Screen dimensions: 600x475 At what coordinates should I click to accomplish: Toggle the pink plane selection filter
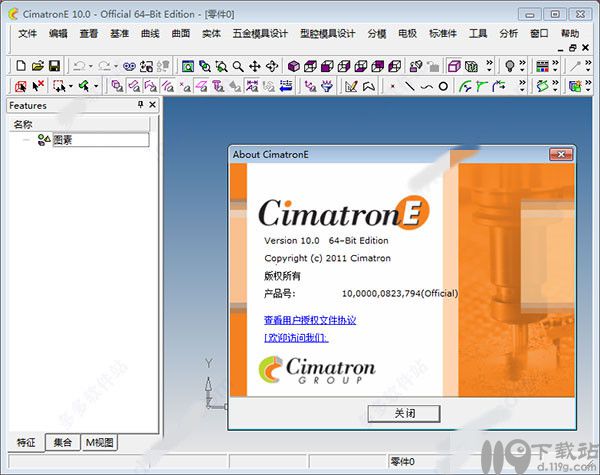click(201, 87)
